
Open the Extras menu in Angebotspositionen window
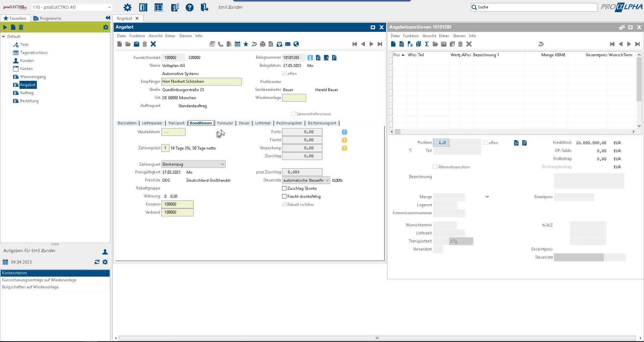click(x=444, y=36)
